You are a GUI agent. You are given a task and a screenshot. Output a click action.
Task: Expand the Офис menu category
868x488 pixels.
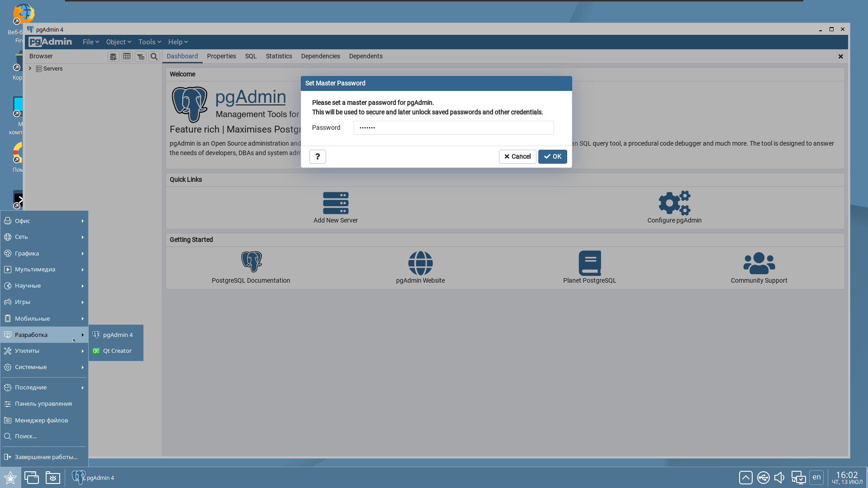coord(44,221)
